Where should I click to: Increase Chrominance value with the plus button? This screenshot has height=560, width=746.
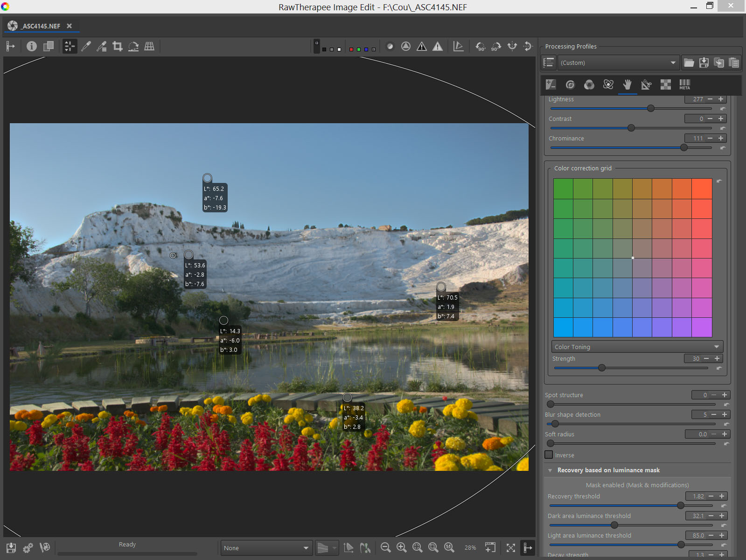[721, 138]
